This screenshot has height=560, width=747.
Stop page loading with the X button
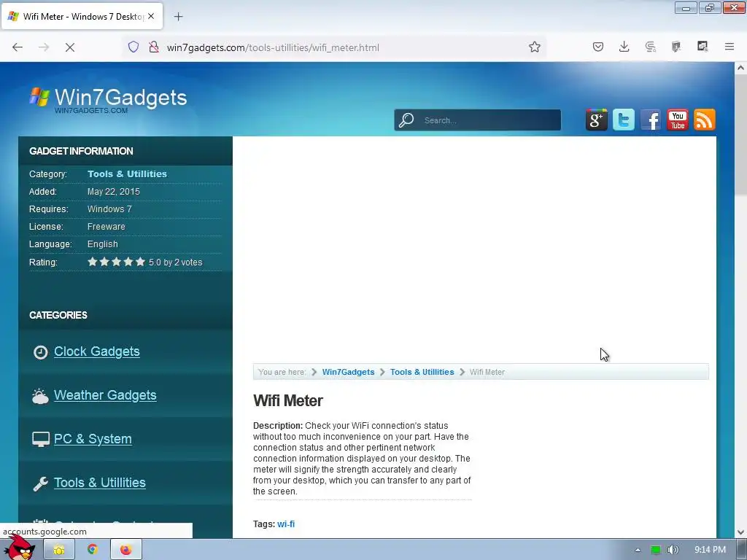pyautogui.click(x=70, y=47)
